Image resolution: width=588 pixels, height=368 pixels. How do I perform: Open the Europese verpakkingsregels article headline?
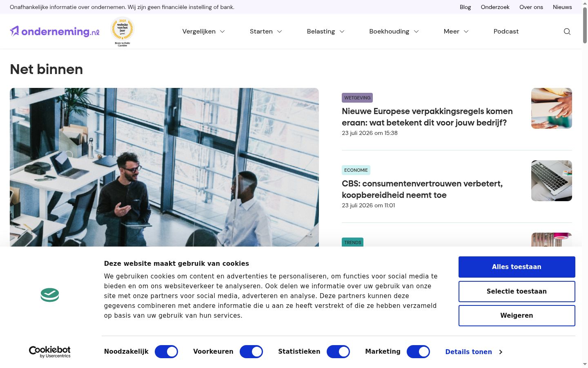[x=427, y=117]
